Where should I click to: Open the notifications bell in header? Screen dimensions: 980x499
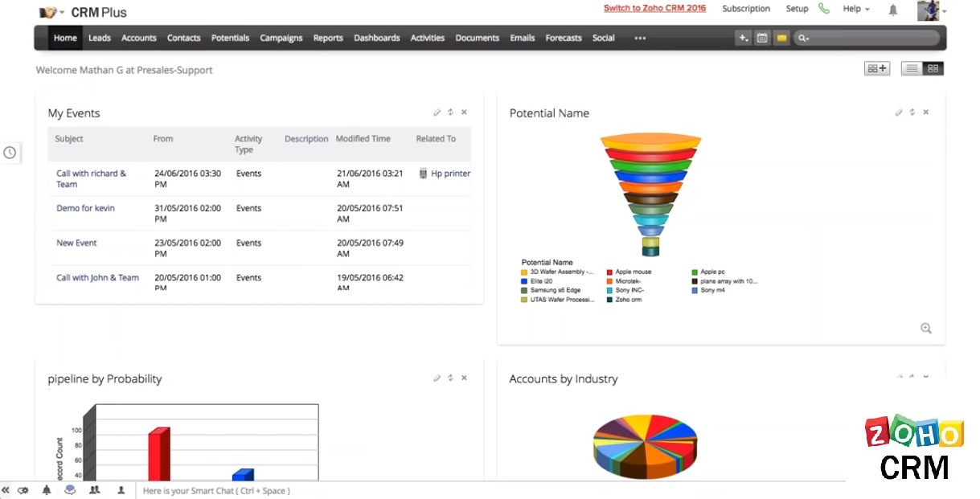893,10
